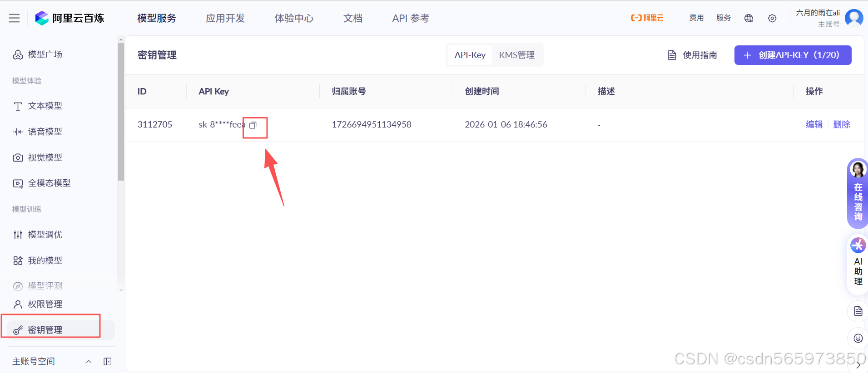This screenshot has height=373, width=868.
Task: Open the 阿里云 console link
Action: 647,18
